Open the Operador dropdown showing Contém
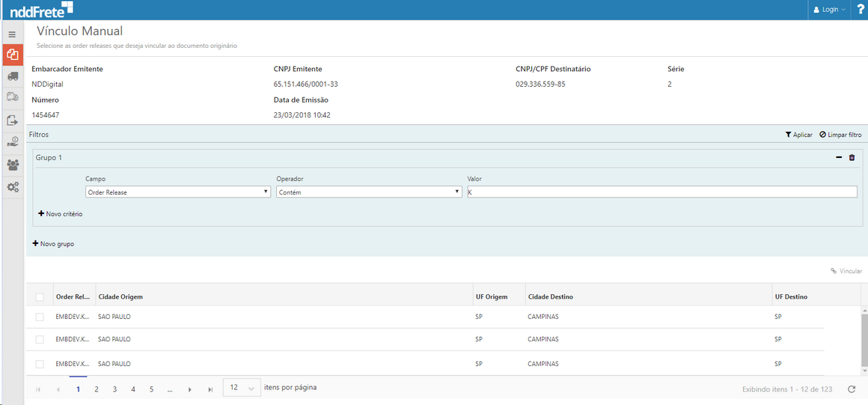 (369, 192)
